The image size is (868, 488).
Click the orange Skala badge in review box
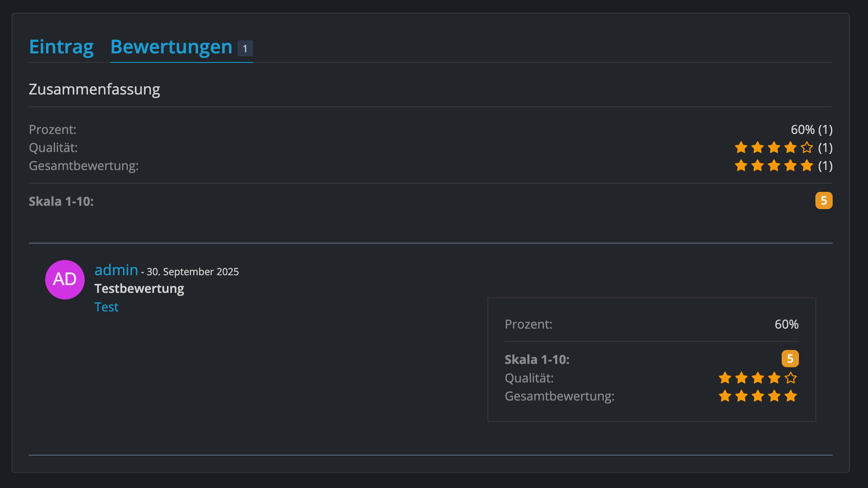coord(790,359)
